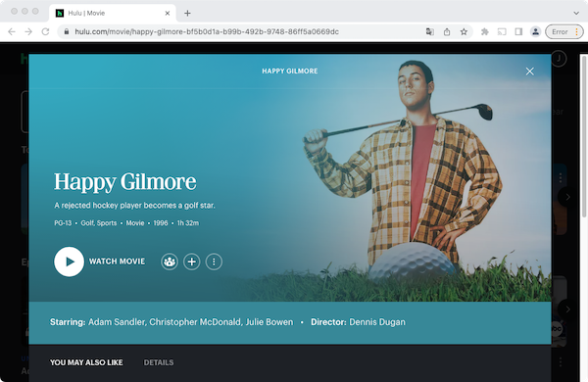
Task: Go forward with the browser forward arrow
Action: [28, 32]
